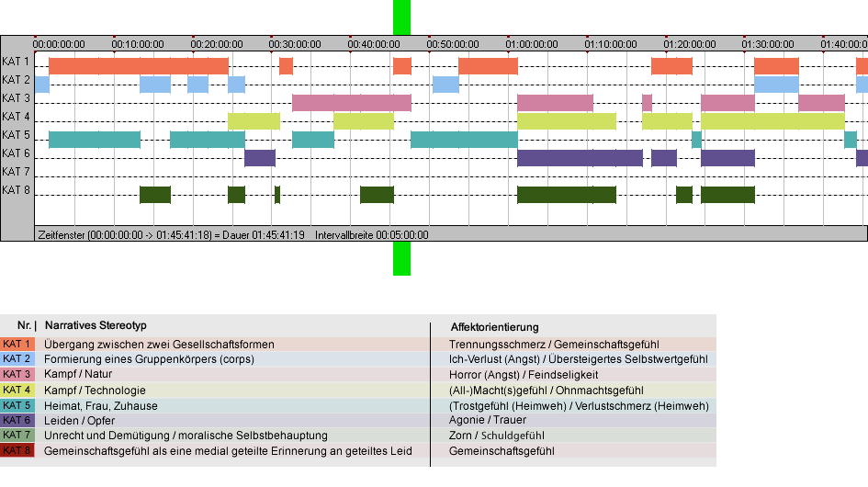This screenshot has height=487, width=868.
Task: Select the KAT 3 row label in timeline
Action: [16, 98]
